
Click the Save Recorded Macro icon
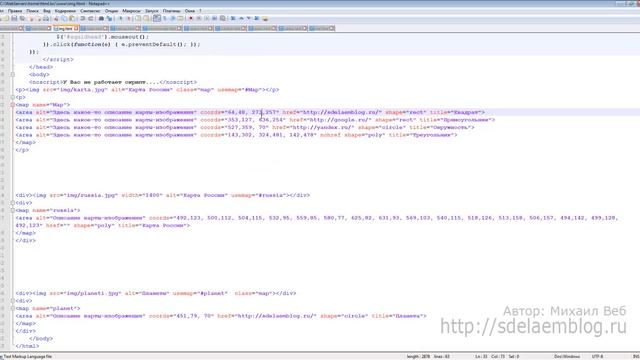pos(222,18)
